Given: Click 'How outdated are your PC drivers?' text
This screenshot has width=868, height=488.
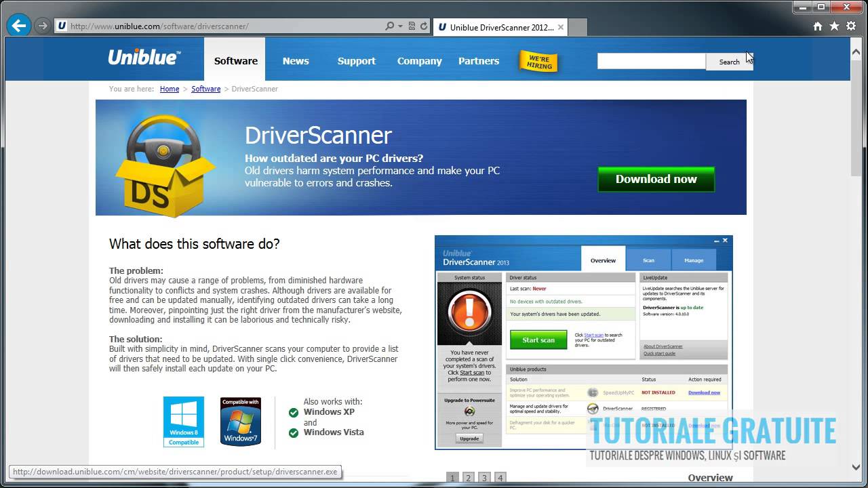Looking at the screenshot, I should pos(334,159).
